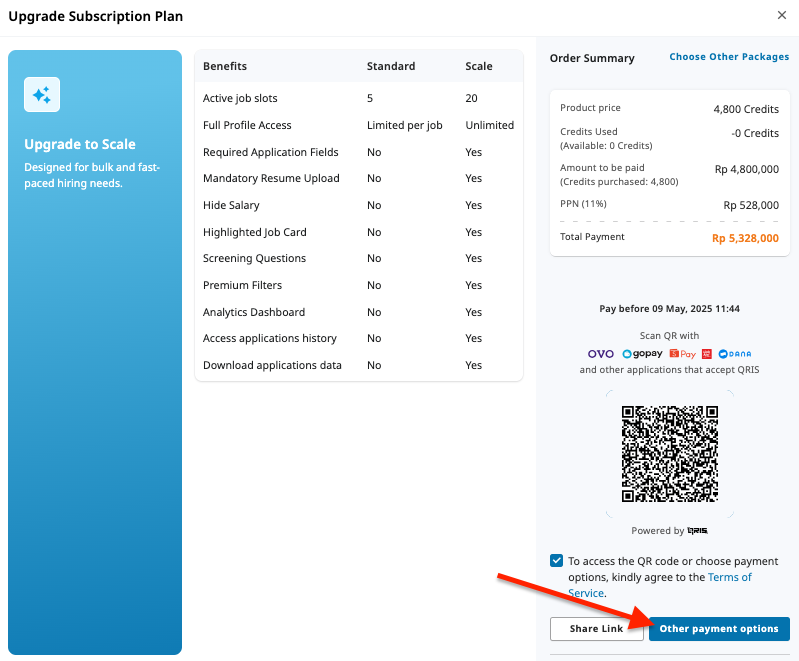Click Choose Other Packages link

click(729, 57)
